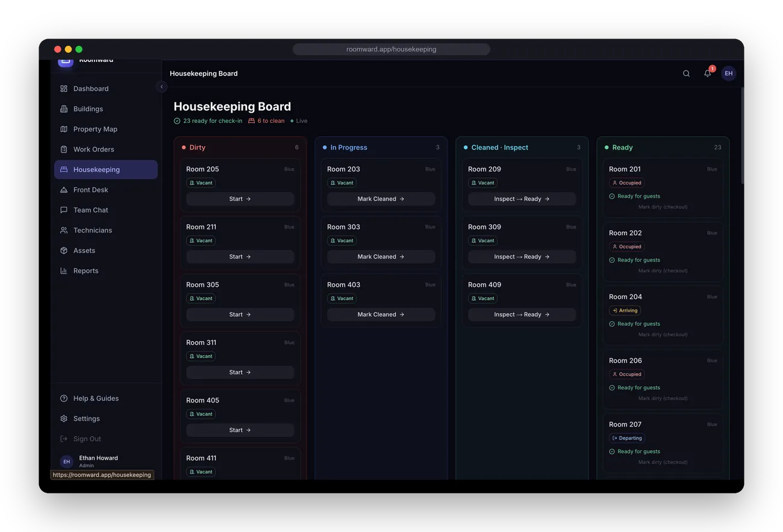Mark Room 201 dirty (checkout)
The image size is (783, 532).
pos(663,207)
